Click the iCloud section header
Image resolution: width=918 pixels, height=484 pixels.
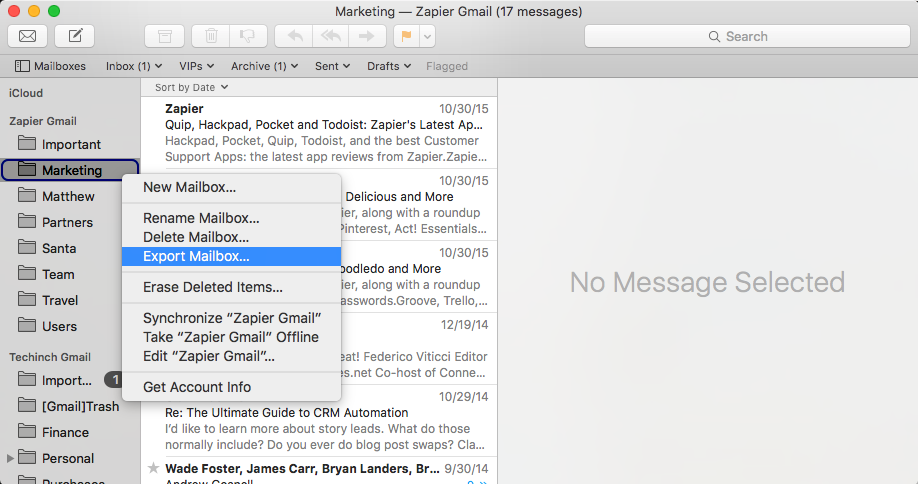tap(26, 93)
